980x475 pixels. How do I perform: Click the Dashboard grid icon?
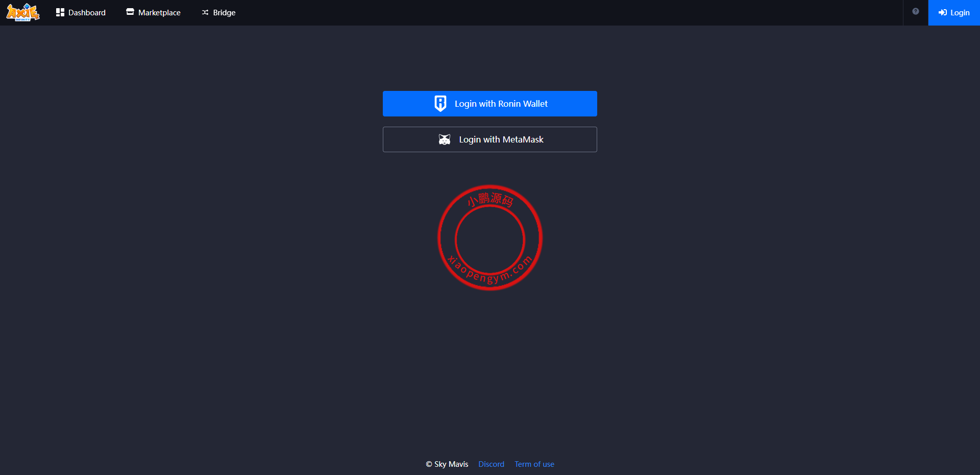(60, 12)
